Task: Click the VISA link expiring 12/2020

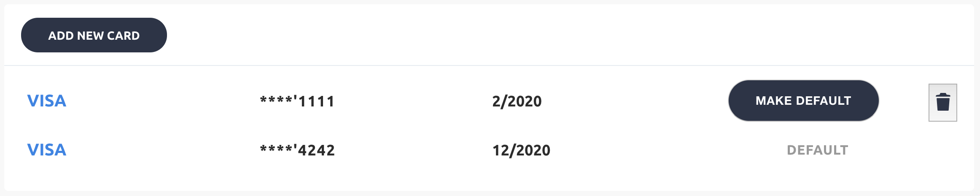Action: [47, 150]
